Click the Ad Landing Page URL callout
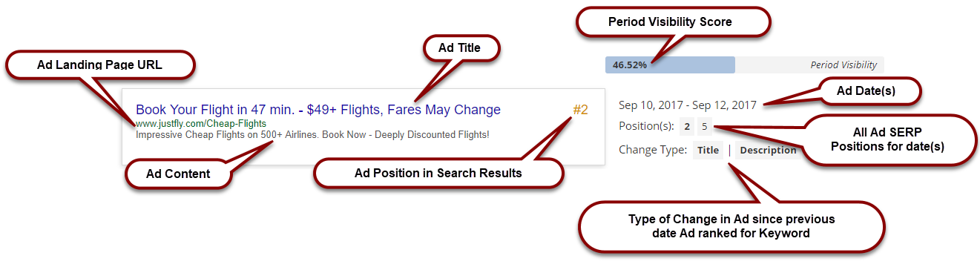 tap(99, 65)
